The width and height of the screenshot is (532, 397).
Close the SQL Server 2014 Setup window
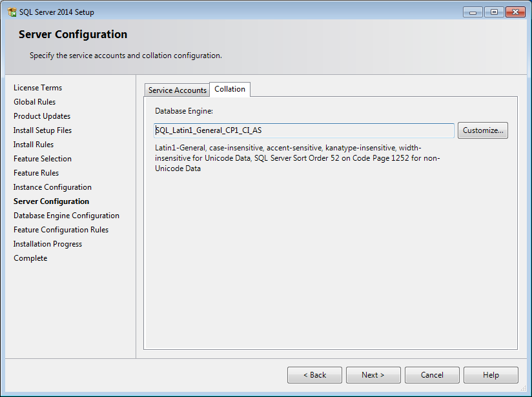coord(515,12)
